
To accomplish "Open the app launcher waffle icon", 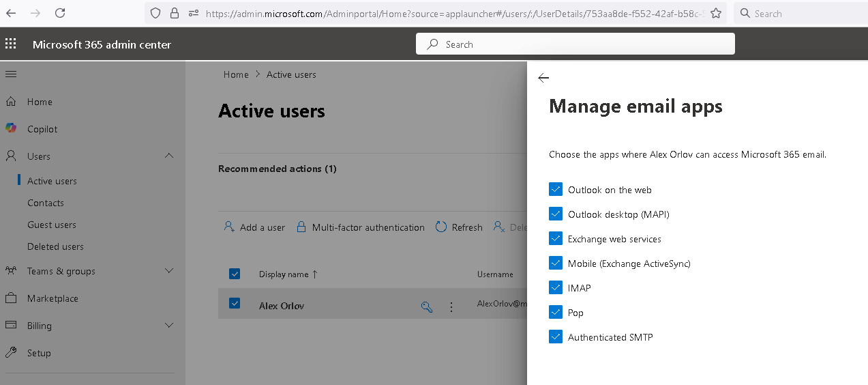I will tap(11, 44).
